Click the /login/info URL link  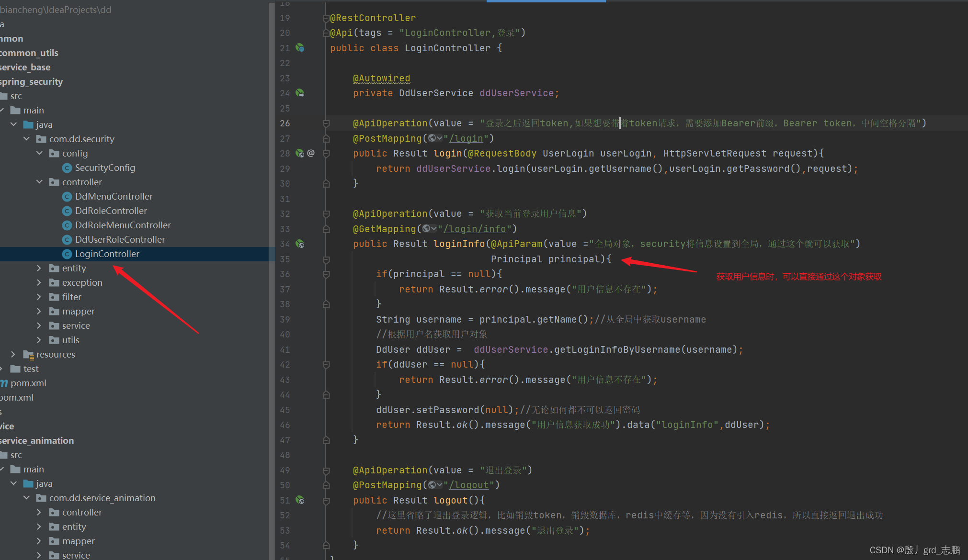pyautogui.click(x=475, y=229)
